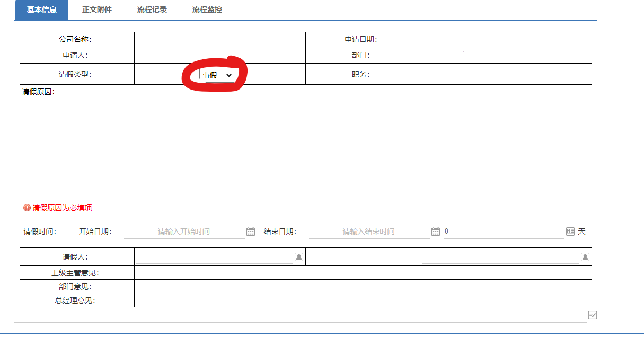Viewport: 644px width, 339px height.
Task: Click the 上级主管意见 value cell
Action: pyautogui.click(x=363, y=273)
